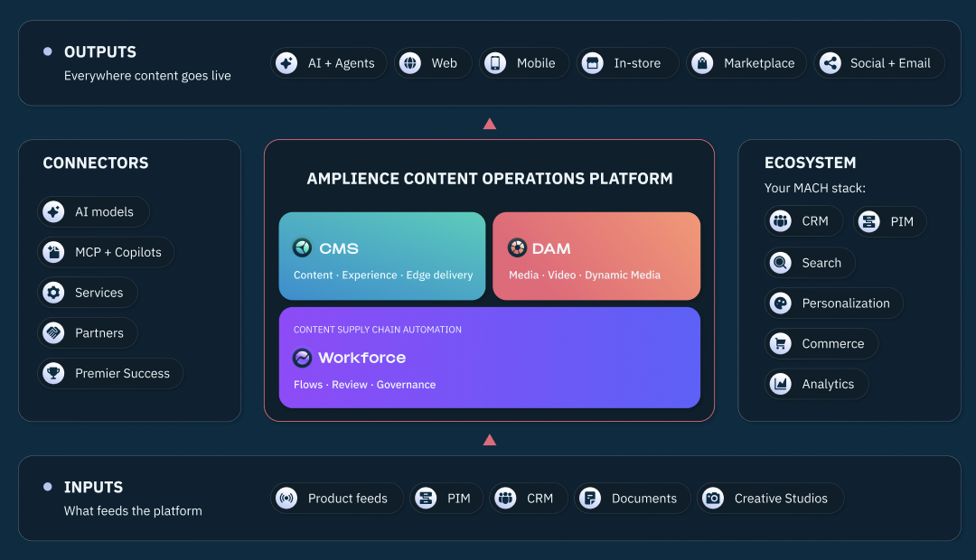Select the AI models connector label
The height and width of the screenshot is (560, 976).
click(105, 212)
